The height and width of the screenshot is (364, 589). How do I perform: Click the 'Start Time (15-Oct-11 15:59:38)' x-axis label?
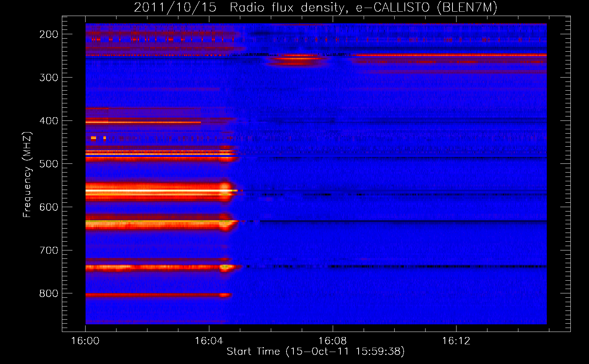pyautogui.click(x=316, y=352)
